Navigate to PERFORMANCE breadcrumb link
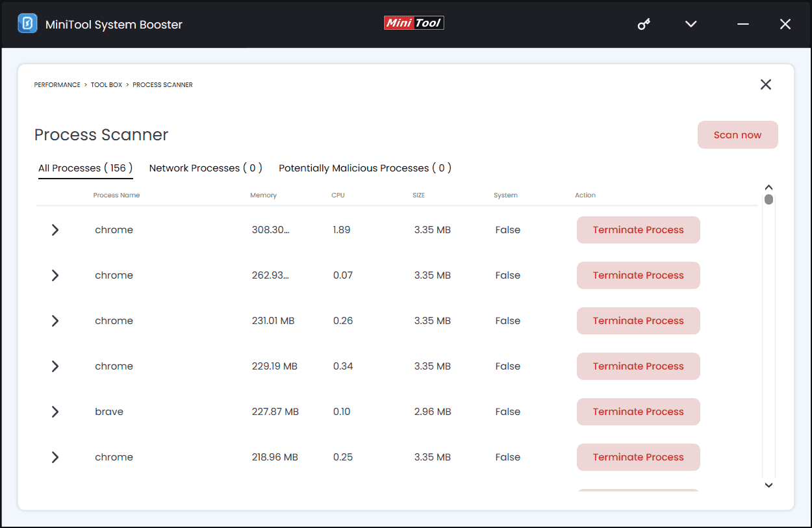This screenshot has width=812, height=528. pyautogui.click(x=57, y=85)
